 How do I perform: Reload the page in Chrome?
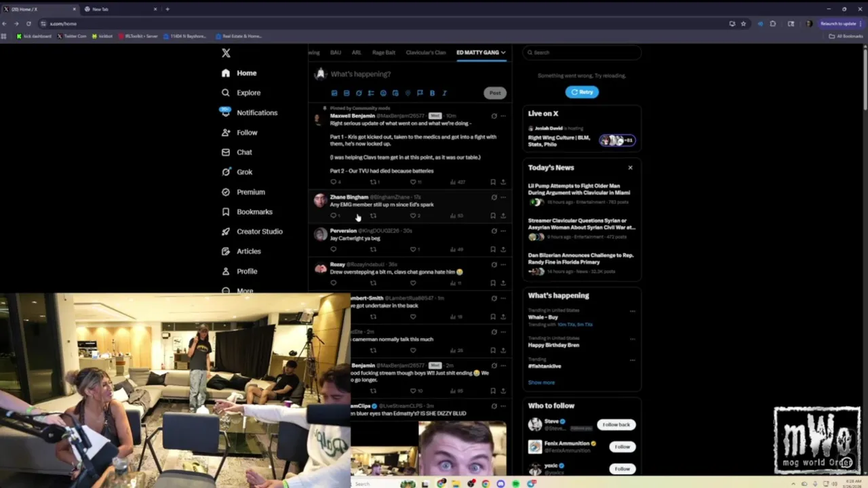(28, 24)
